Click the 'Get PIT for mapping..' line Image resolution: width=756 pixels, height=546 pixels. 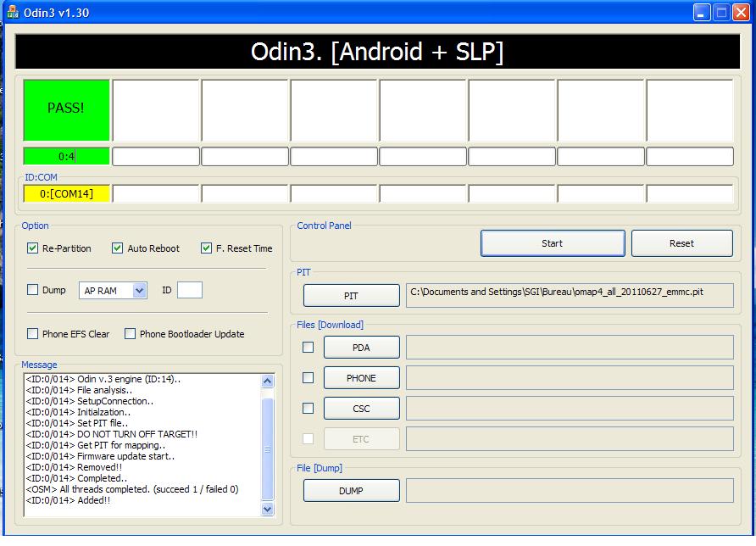[96, 445]
